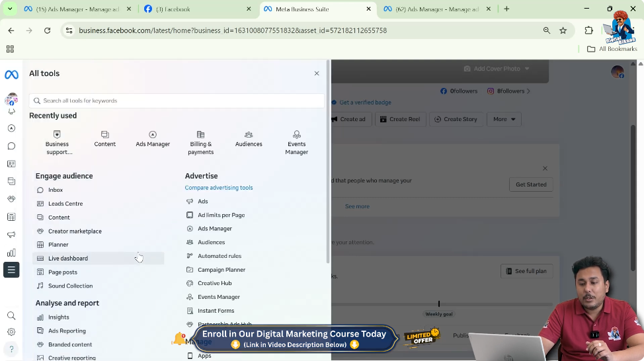Click the See full plan button
The height and width of the screenshot is (361, 644).
526,271
